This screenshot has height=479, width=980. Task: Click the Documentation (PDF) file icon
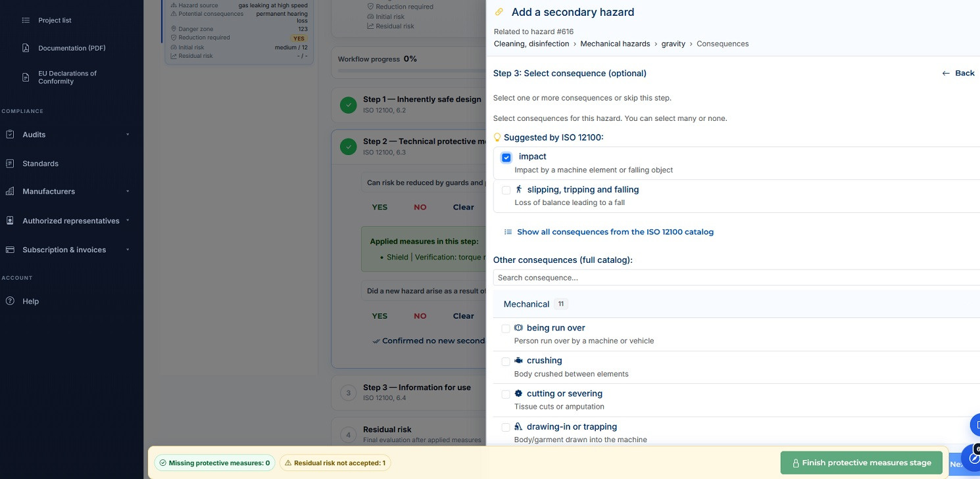tap(26, 48)
